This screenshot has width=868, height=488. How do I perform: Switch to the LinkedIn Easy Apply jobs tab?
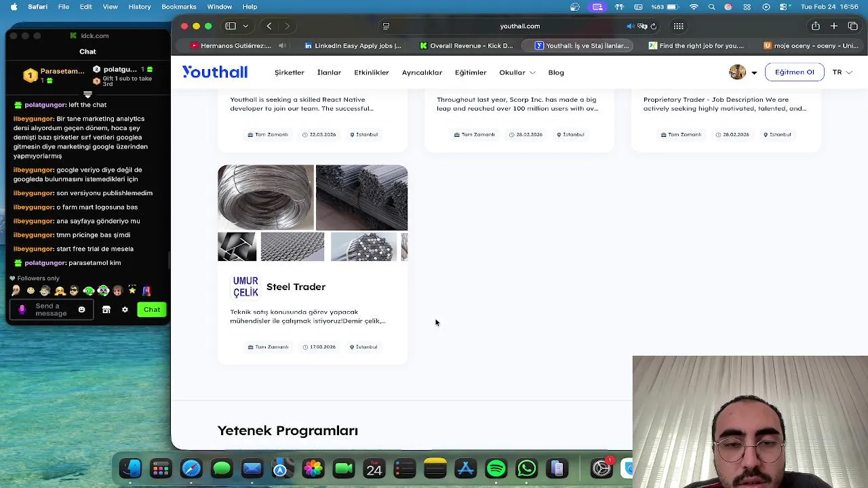point(353,45)
